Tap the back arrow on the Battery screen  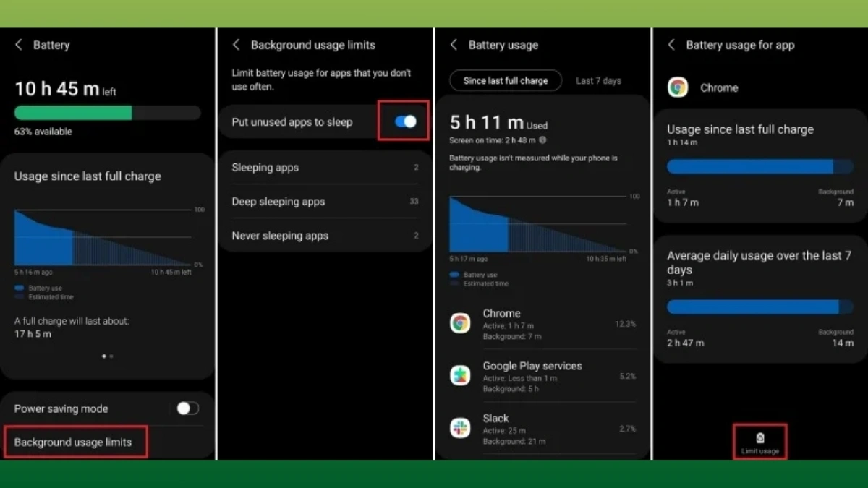coord(19,45)
